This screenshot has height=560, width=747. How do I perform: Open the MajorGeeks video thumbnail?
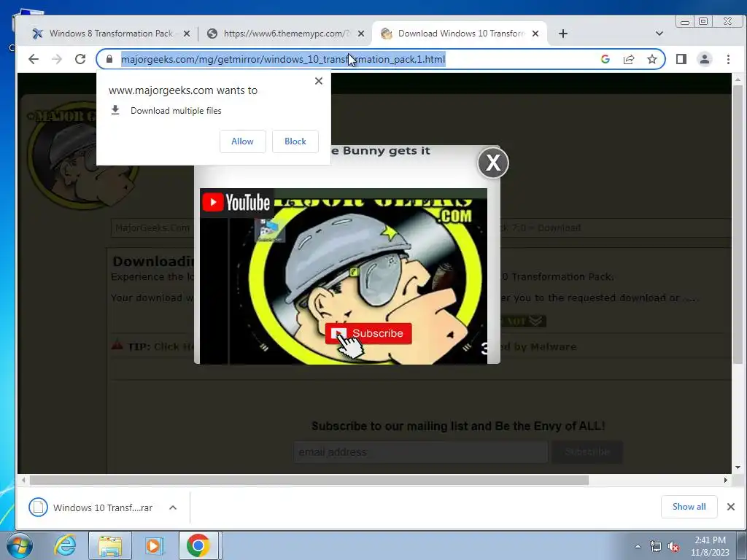(343, 276)
